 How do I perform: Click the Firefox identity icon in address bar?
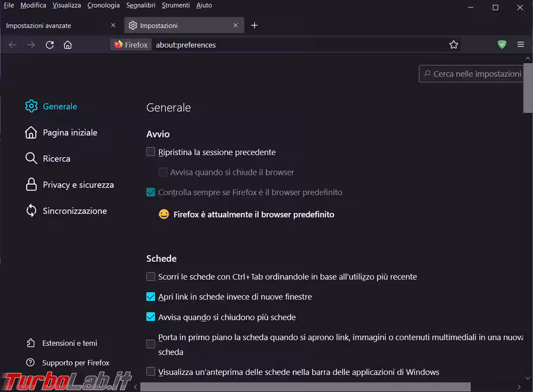point(130,45)
